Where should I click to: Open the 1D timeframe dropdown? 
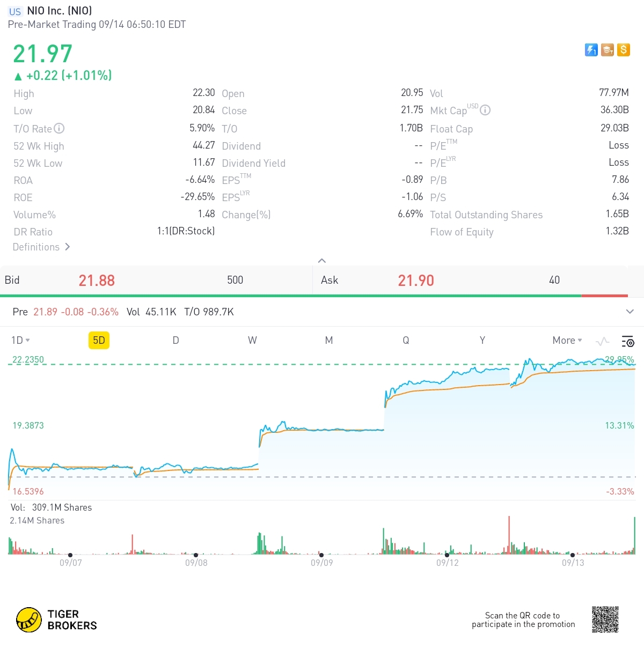[20, 340]
